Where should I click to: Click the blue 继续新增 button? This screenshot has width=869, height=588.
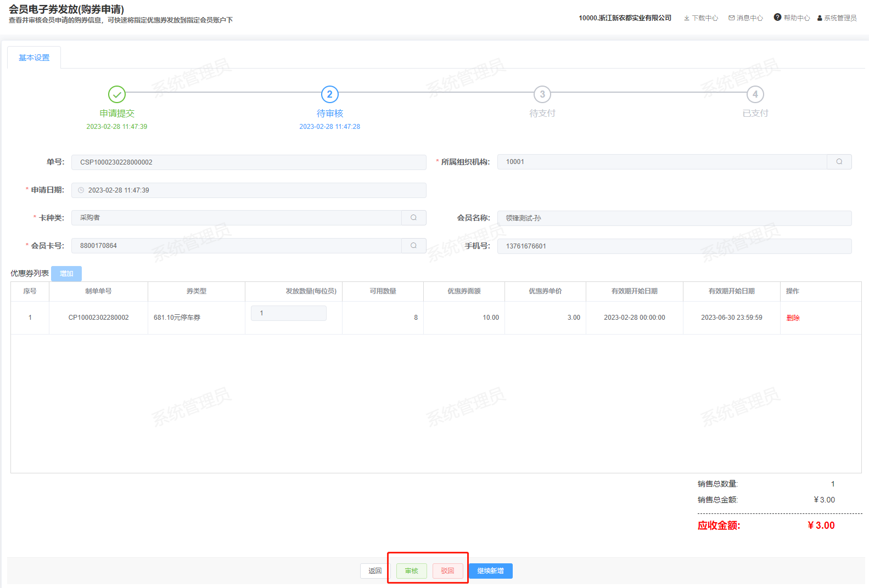[490, 571]
